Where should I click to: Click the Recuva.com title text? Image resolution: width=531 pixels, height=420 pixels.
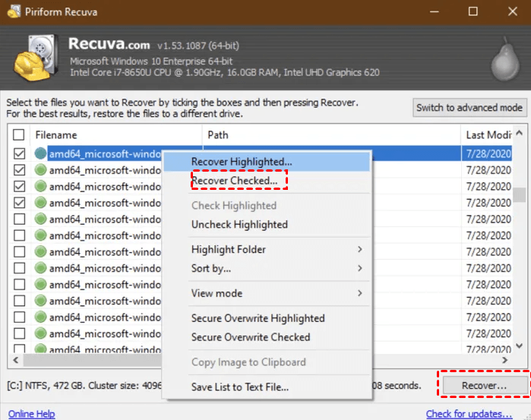point(109,44)
